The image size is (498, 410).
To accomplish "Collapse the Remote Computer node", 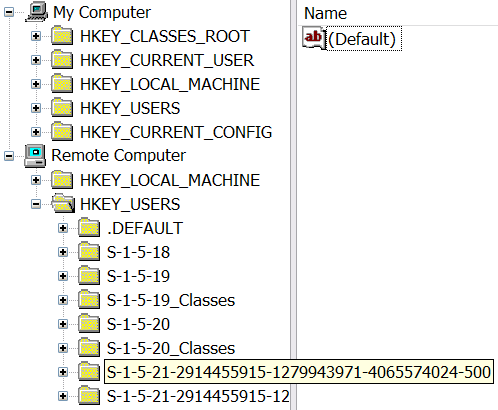I will pyautogui.click(x=9, y=156).
